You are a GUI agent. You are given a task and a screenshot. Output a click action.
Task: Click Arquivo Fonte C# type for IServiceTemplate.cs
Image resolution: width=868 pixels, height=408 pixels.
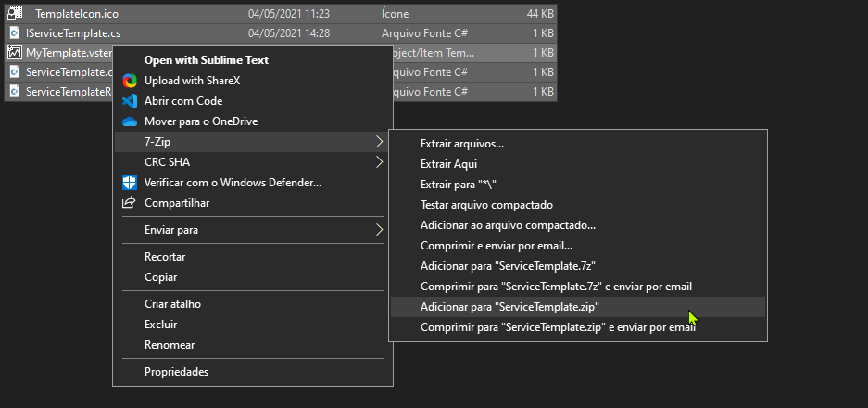pos(424,33)
